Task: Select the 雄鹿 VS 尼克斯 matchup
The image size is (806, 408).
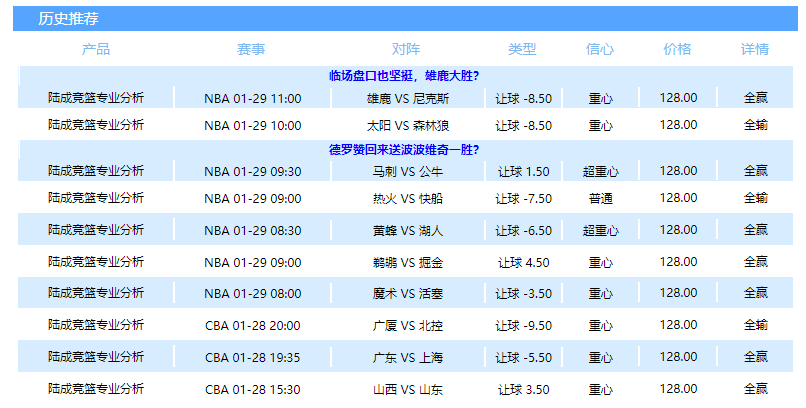Action: (407, 98)
